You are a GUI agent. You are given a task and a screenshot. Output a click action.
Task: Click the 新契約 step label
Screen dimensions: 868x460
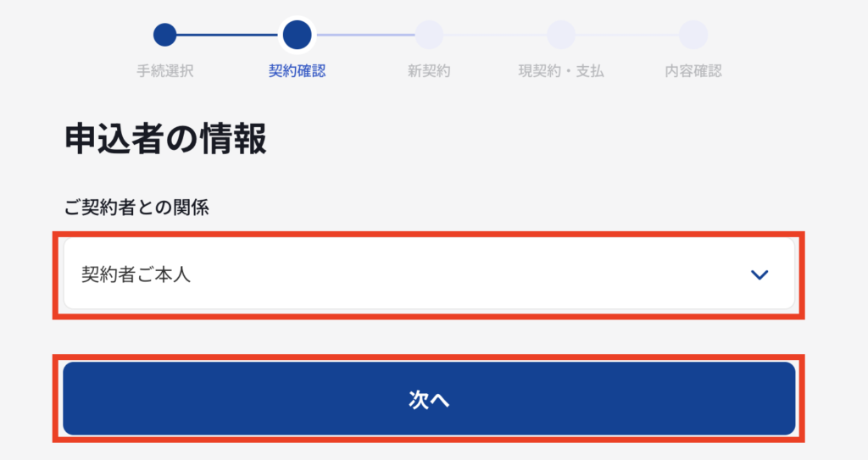[429, 71]
